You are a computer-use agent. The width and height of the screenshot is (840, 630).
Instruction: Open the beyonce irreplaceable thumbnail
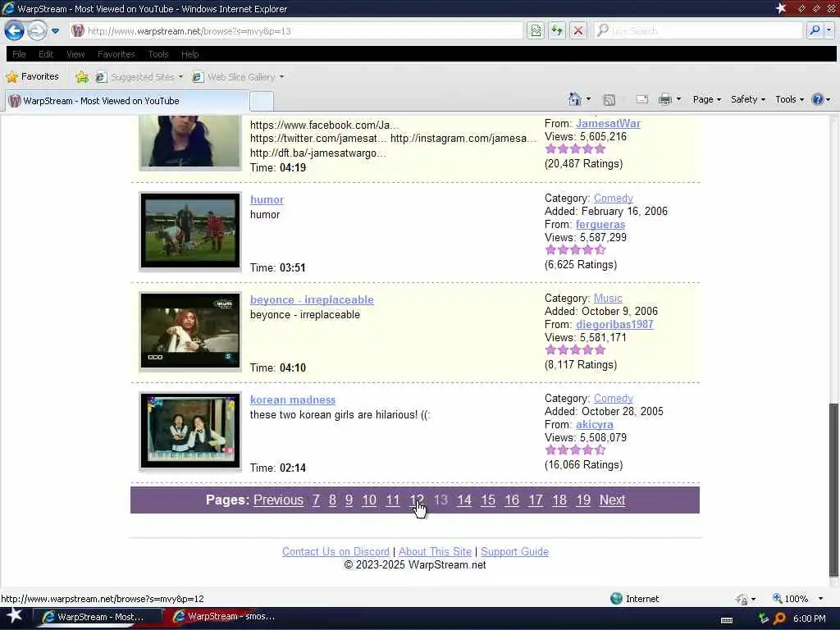[190, 331]
